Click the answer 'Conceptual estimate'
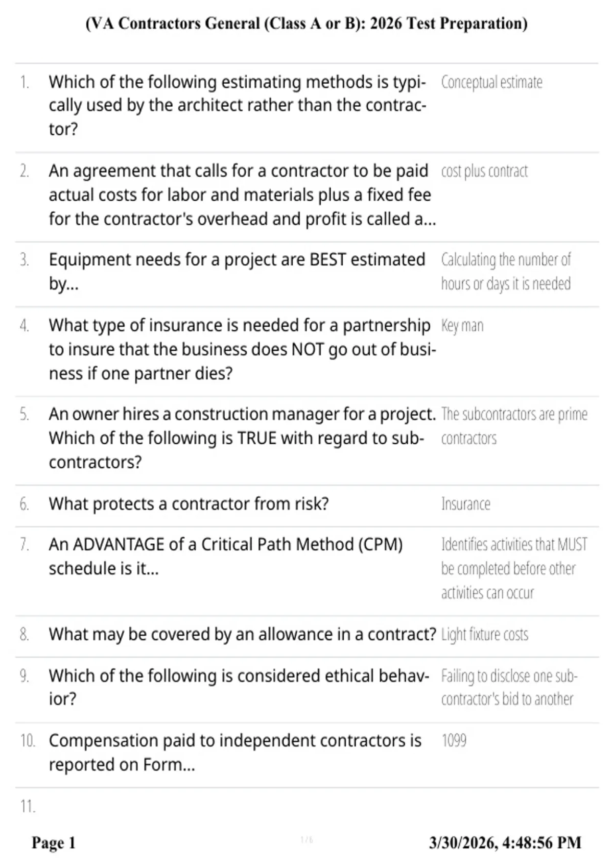Viewport: 613px width, 868px height. point(491,82)
